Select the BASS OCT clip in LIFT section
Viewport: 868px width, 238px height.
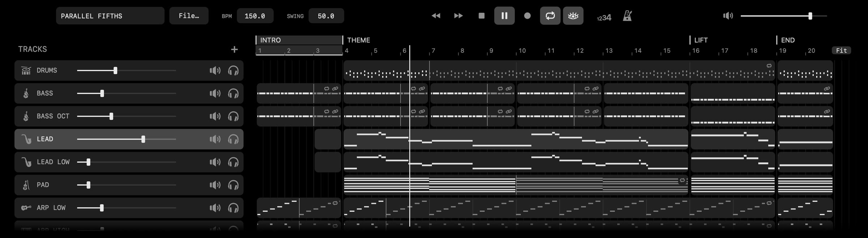[733, 116]
